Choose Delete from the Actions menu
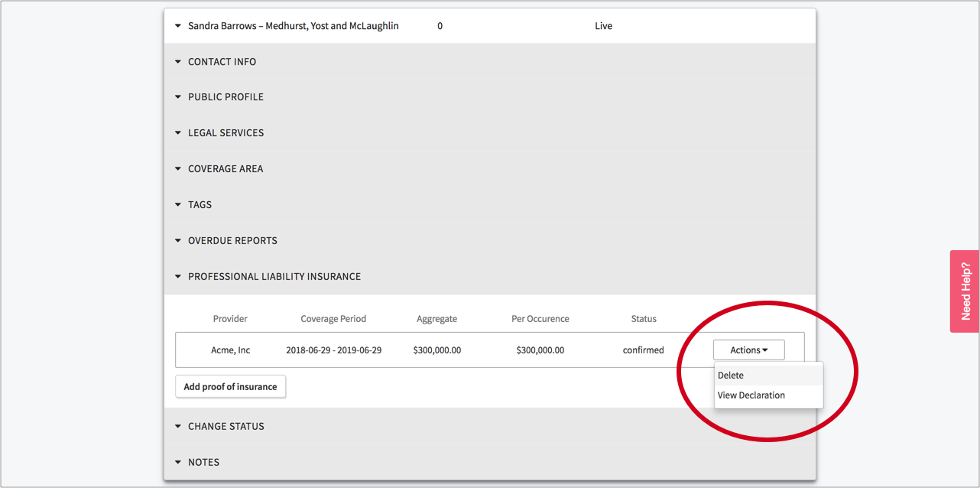Viewport: 980px width, 488px height. pos(731,376)
